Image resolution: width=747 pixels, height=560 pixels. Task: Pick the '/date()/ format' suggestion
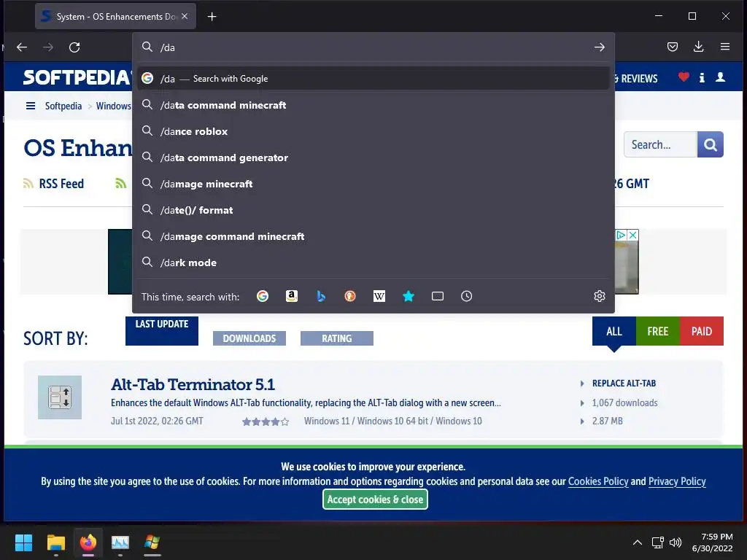(373, 210)
